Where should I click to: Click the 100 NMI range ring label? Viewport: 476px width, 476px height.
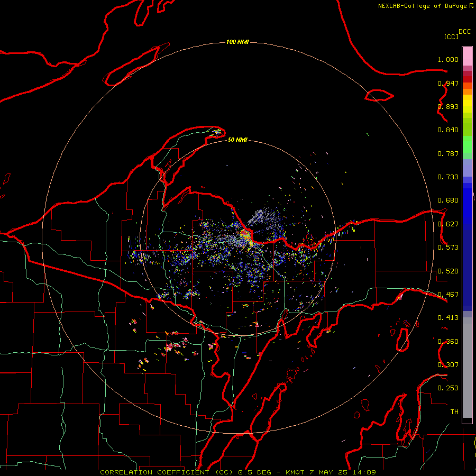[237, 42]
